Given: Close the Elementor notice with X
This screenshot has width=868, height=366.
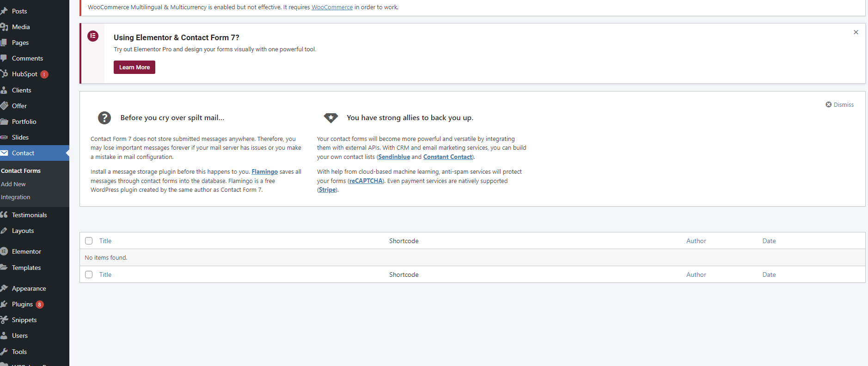Looking at the screenshot, I should pyautogui.click(x=856, y=32).
